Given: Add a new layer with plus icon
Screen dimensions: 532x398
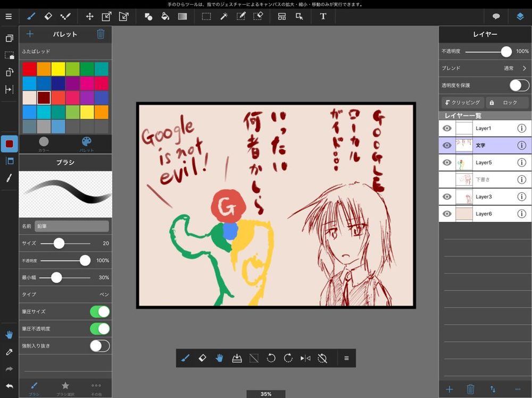Looking at the screenshot, I should (450, 389).
